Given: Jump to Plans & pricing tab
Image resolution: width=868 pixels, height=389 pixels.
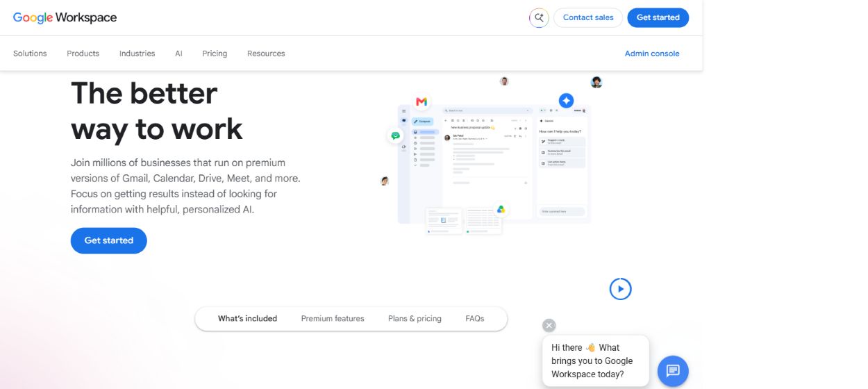Looking at the screenshot, I should tap(415, 319).
